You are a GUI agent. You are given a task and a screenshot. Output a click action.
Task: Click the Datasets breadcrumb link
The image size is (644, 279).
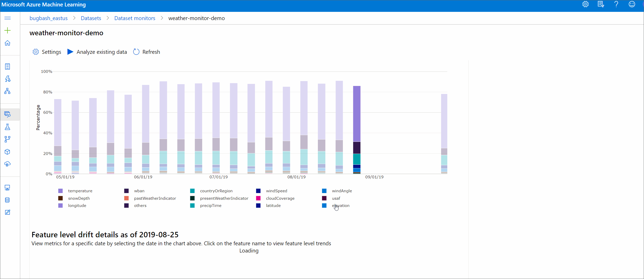[x=91, y=18]
